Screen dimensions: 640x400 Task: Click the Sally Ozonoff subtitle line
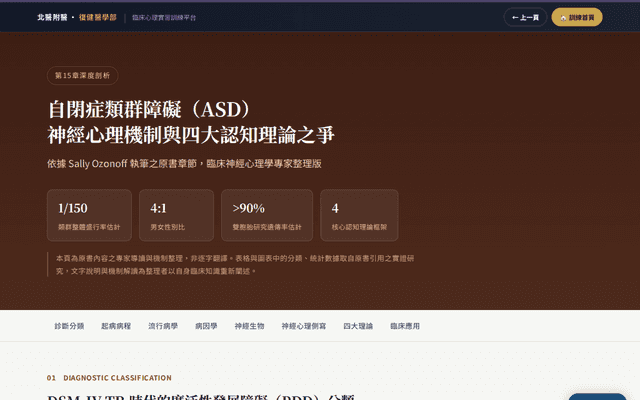pyautogui.click(x=184, y=164)
